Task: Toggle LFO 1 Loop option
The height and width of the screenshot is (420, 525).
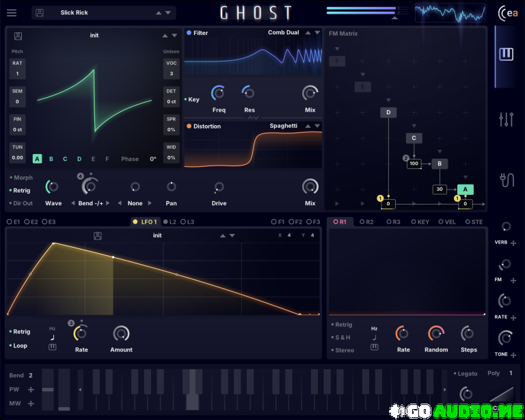Action: click(18, 345)
